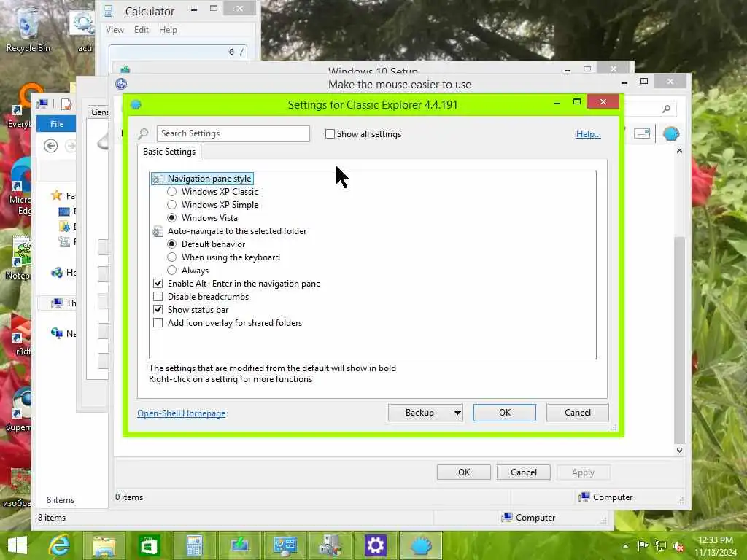Click the Favorites star in Explorer navigation pane
The width and height of the screenshot is (747, 560).
click(57, 195)
